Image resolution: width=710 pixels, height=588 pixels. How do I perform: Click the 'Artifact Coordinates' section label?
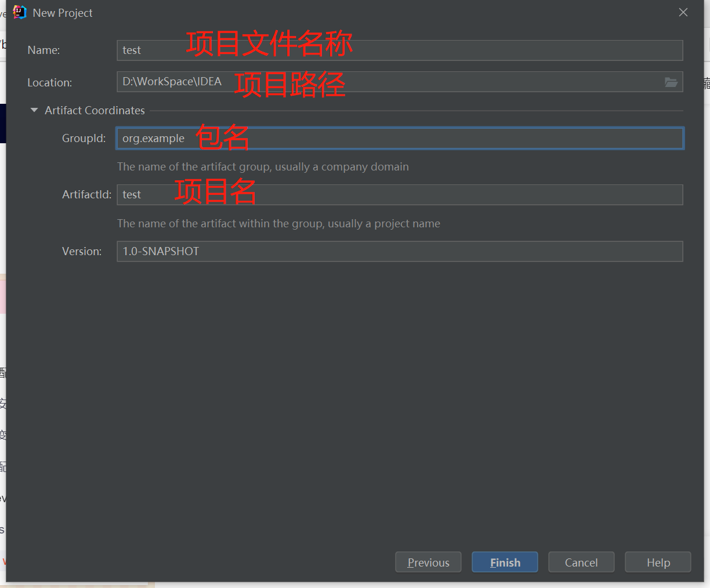(95, 110)
